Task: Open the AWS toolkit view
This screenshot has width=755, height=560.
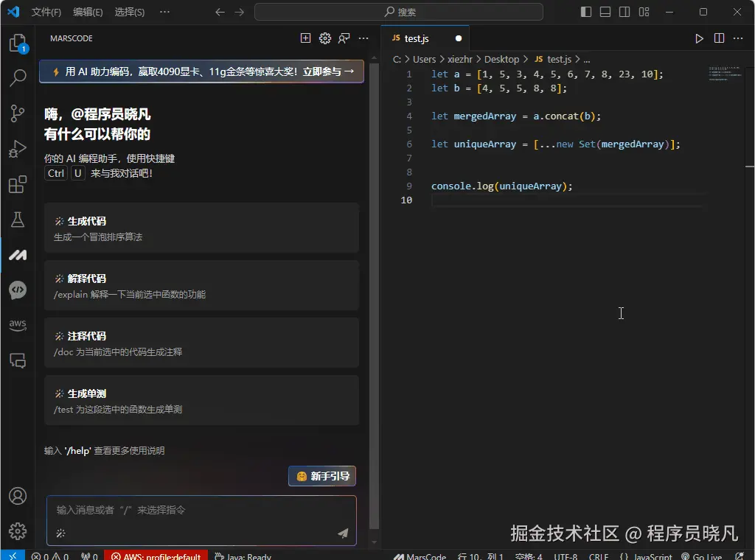Action: click(x=18, y=325)
